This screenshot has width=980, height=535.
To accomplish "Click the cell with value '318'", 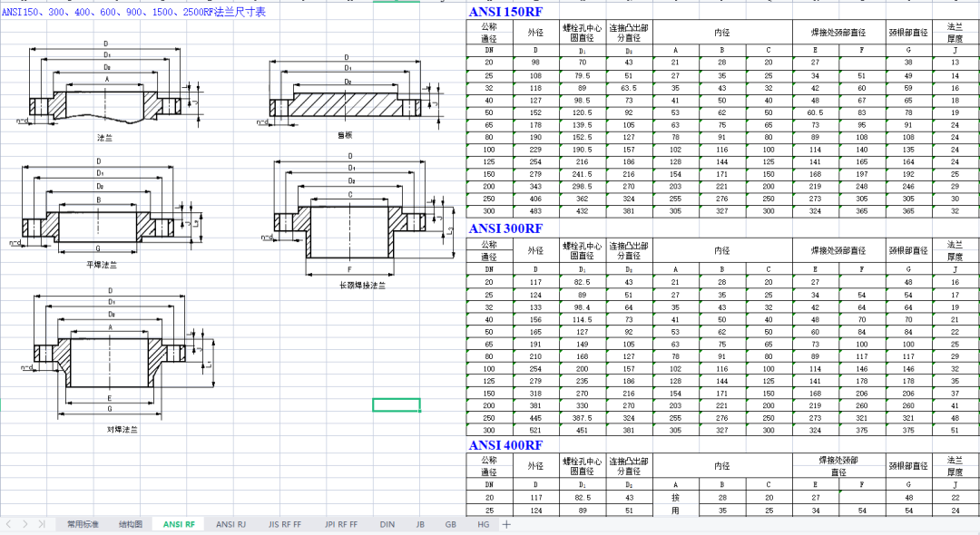I will (x=535, y=394).
